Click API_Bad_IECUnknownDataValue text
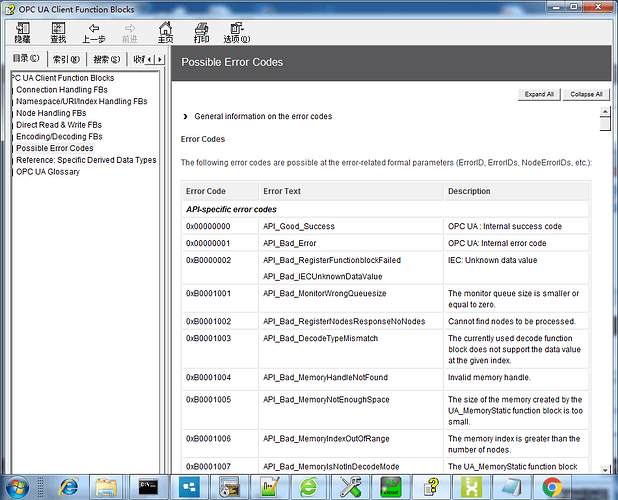 coord(322,277)
